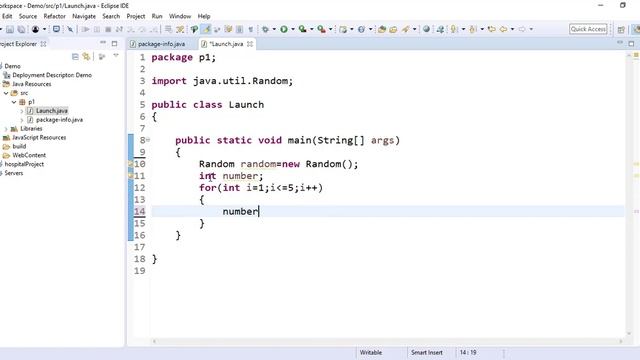Click the Open Task folder icon

(393, 29)
